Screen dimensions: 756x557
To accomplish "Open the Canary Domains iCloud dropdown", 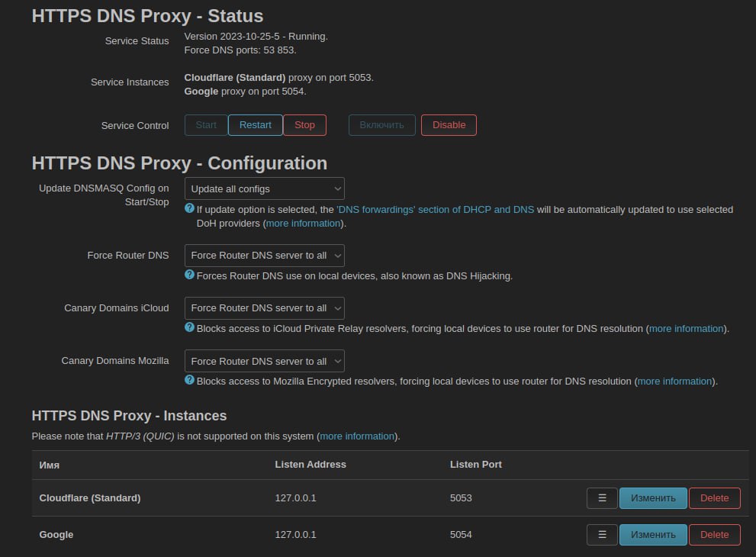I will (x=264, y=308).
